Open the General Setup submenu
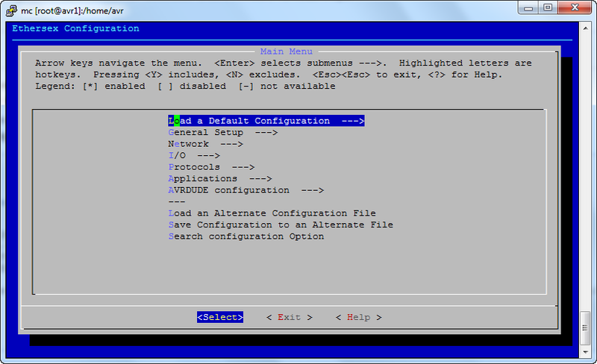The height and width of the screenshot is (364, 597). point(222,133)
